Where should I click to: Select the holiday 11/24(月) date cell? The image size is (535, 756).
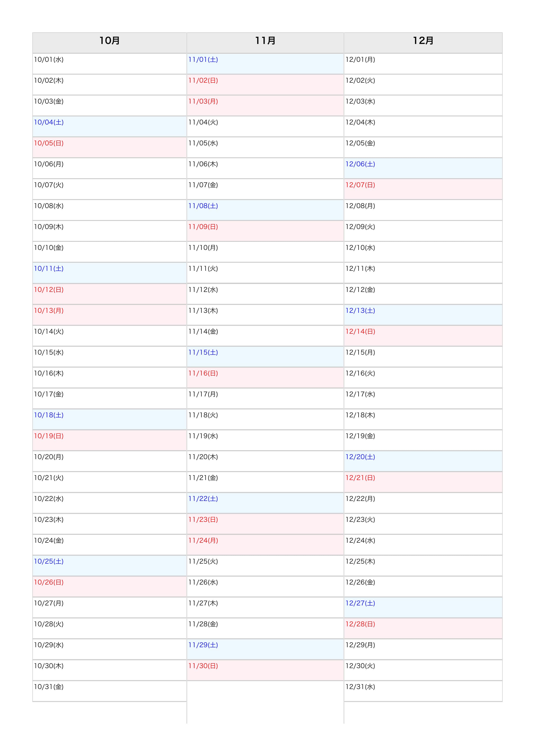[x=265, y=545]
